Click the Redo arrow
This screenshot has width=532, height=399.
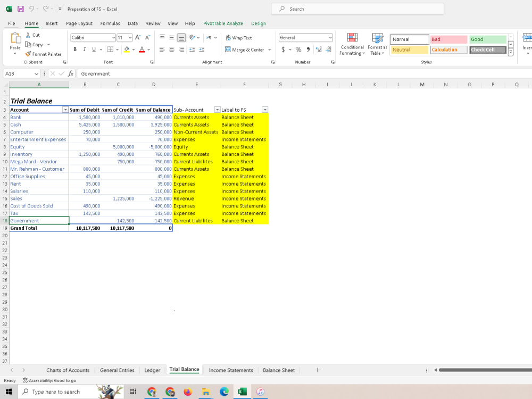click(x=46, y=9)
